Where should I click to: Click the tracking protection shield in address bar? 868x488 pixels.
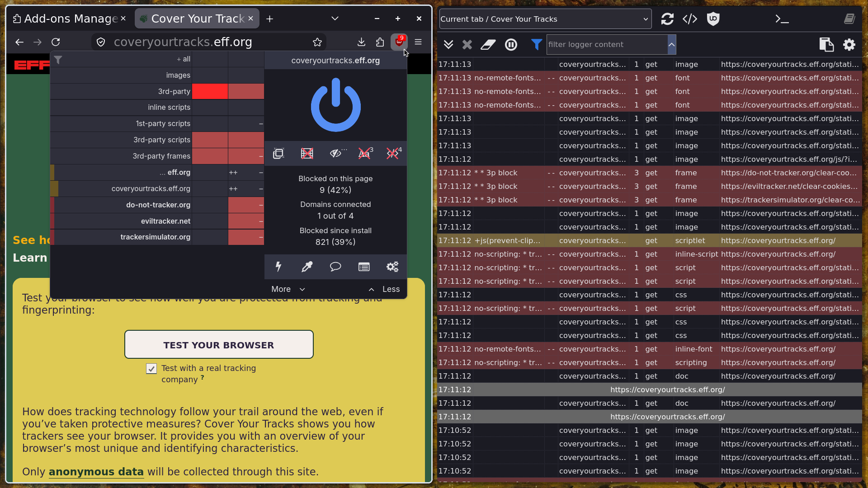click(101, 42)
